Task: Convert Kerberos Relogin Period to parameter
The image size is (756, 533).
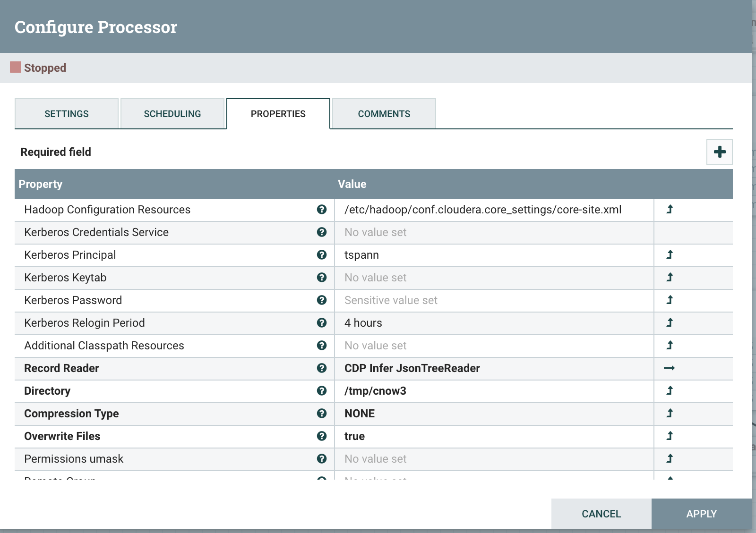Action: coord(670,322)
